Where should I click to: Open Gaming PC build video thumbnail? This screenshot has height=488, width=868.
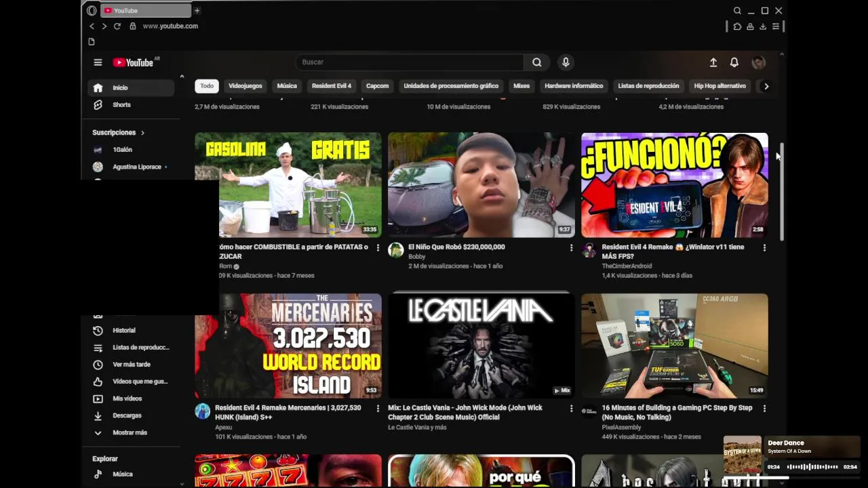pos(674,346)
